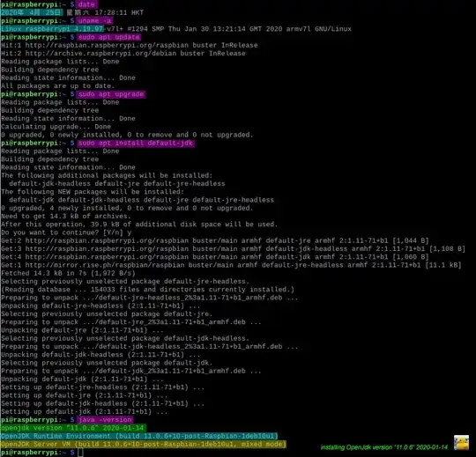The width and height of the screenshot is (476, 457).
Task: Click the 'Calculating upgrade... Done' line
Action: click(56, 127)
